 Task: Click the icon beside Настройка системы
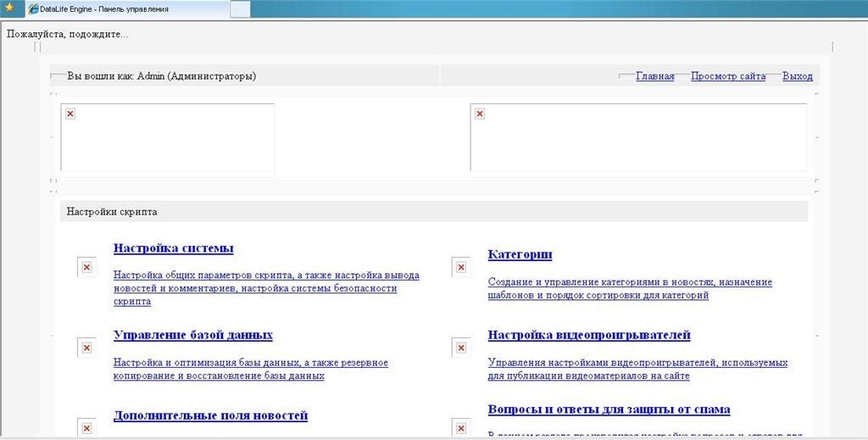click(87, 267)
